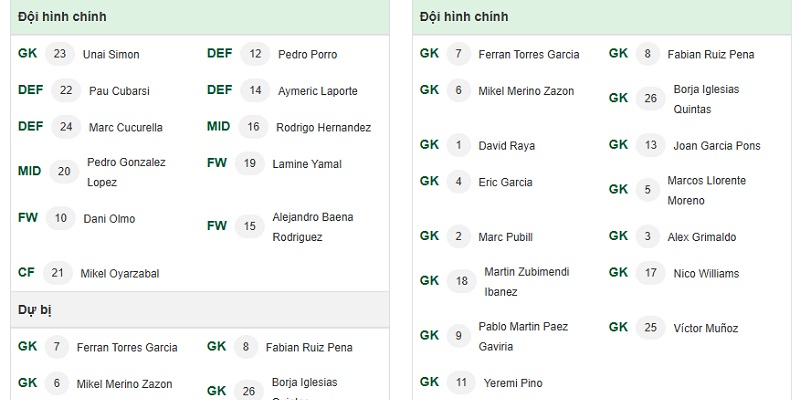Click Alex Grimaldo's name
This screenshot has height=400, width=800.
(702, 237)
